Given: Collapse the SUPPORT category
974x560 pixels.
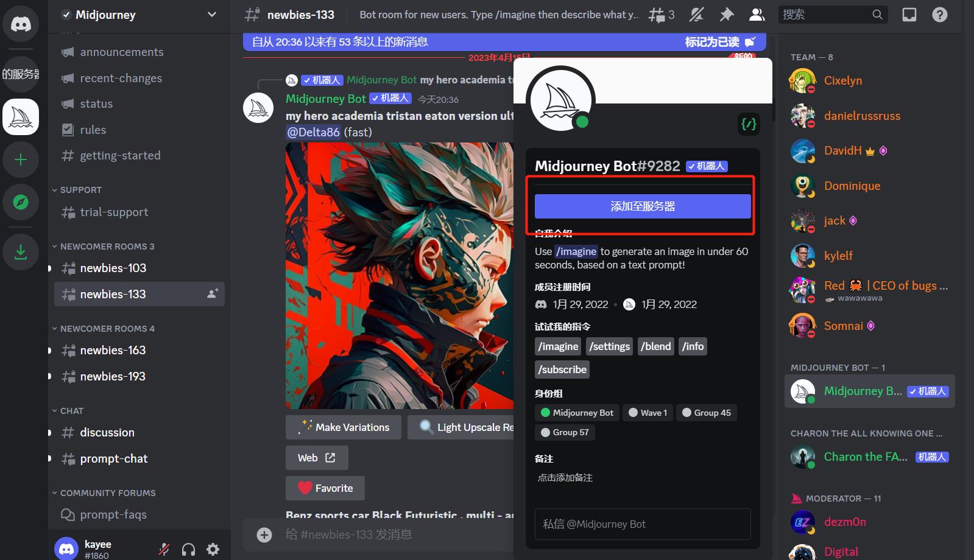Looking at the screenshot, I should [77, 190].
